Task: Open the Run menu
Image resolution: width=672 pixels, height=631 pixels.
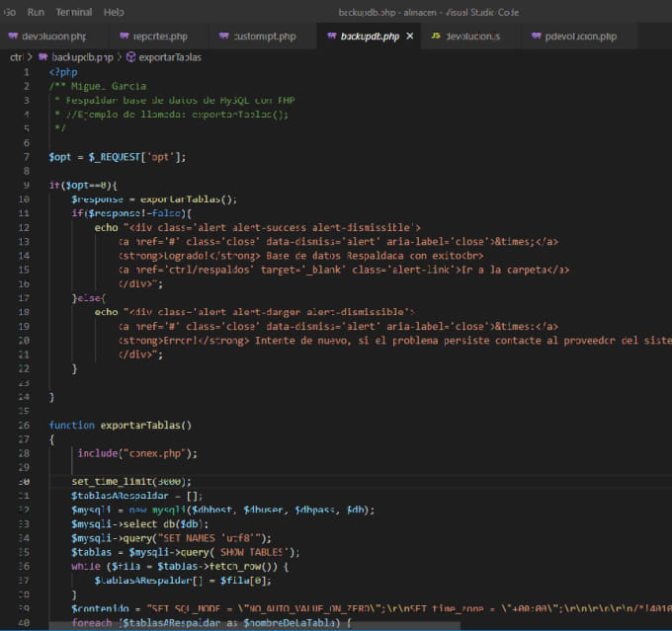Action: 36,12
